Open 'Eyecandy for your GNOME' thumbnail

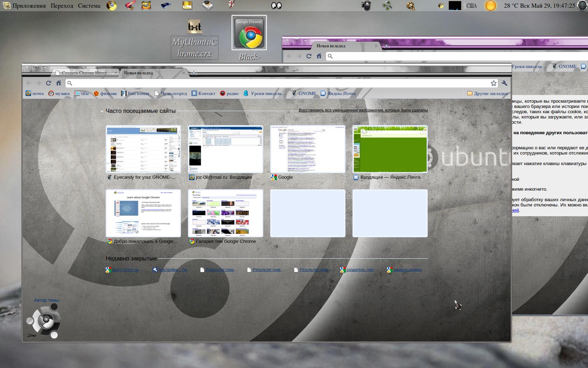pos(143,149)
